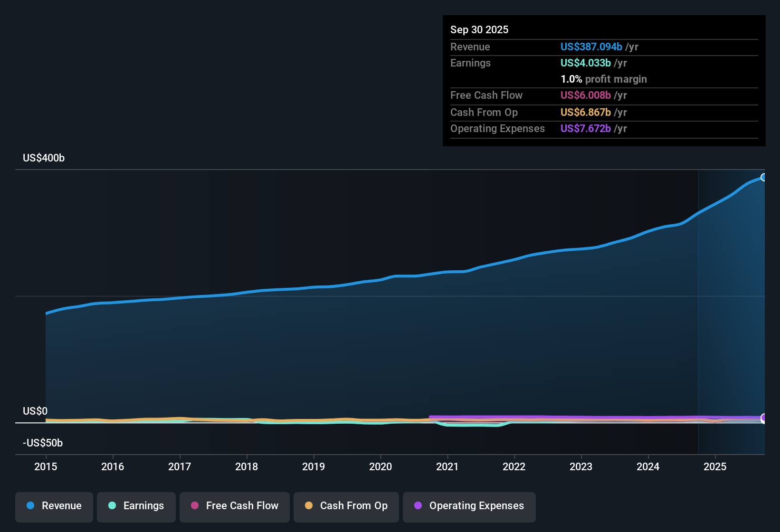Select the 2020 year label on axis
The height and width of the screenshot is (532, 780).
[380, 467]
